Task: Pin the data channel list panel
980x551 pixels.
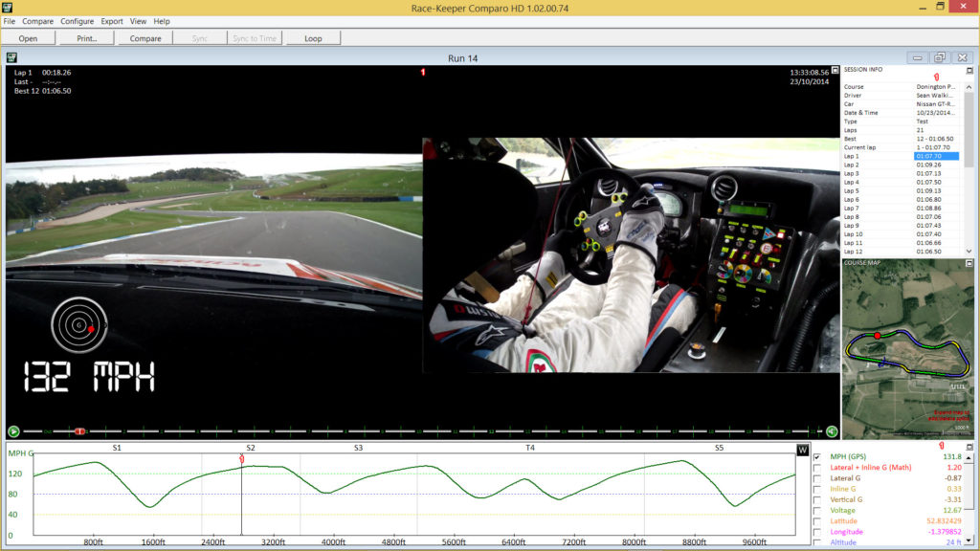Action: click(969, 447)
